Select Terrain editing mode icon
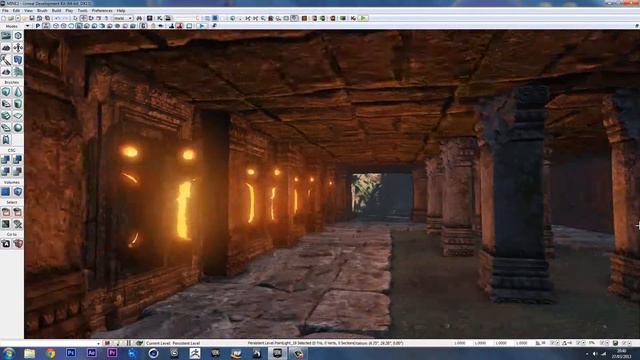This screenshot has height=360, width=640. (6, 48)
